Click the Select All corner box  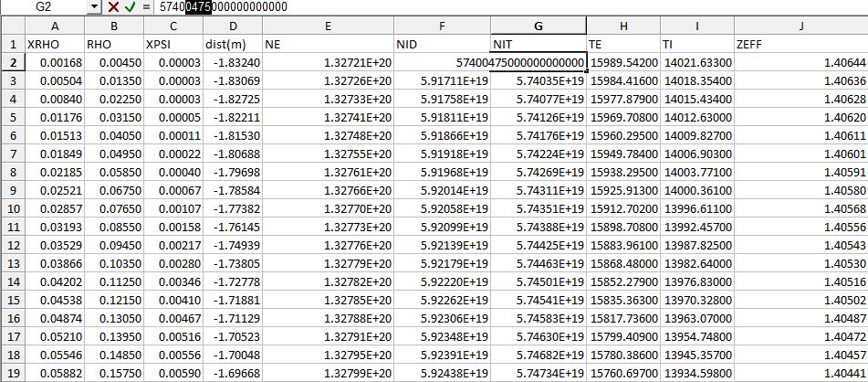pos(13,26)
